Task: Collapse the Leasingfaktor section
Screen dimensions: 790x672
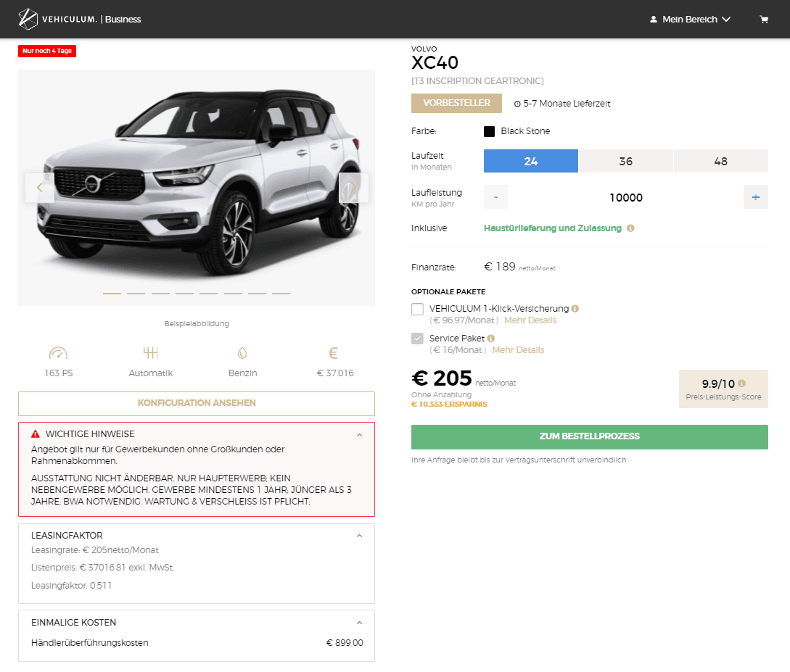Action: (x=359, y=536)
